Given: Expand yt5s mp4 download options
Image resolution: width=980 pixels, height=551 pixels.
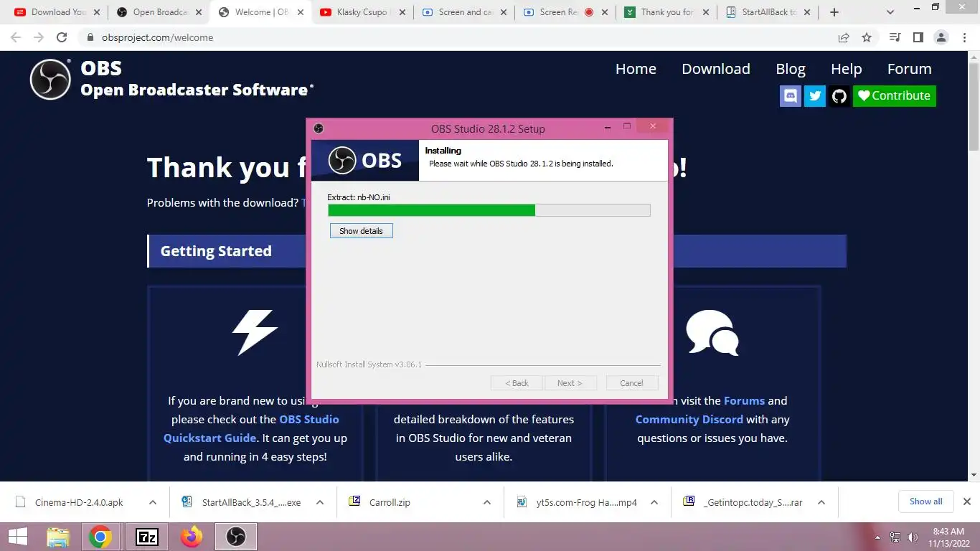Looking at the screenshot, I should [654, 502].
